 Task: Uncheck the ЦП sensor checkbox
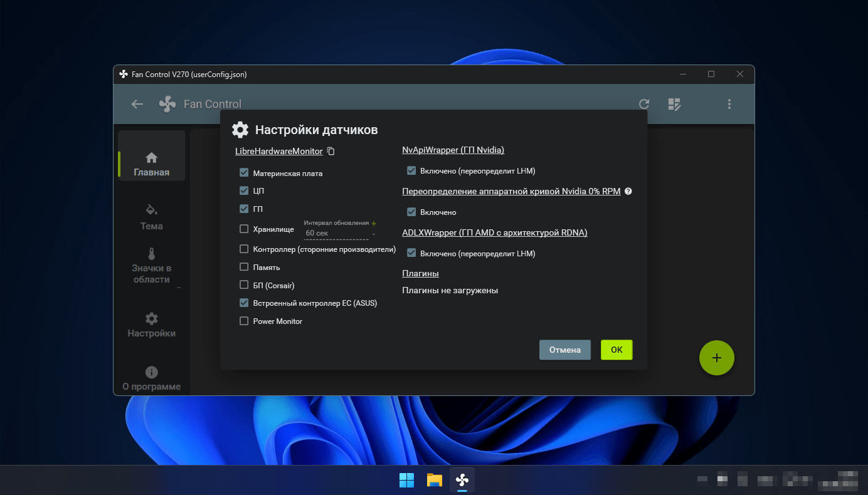[x=244, y=190]
